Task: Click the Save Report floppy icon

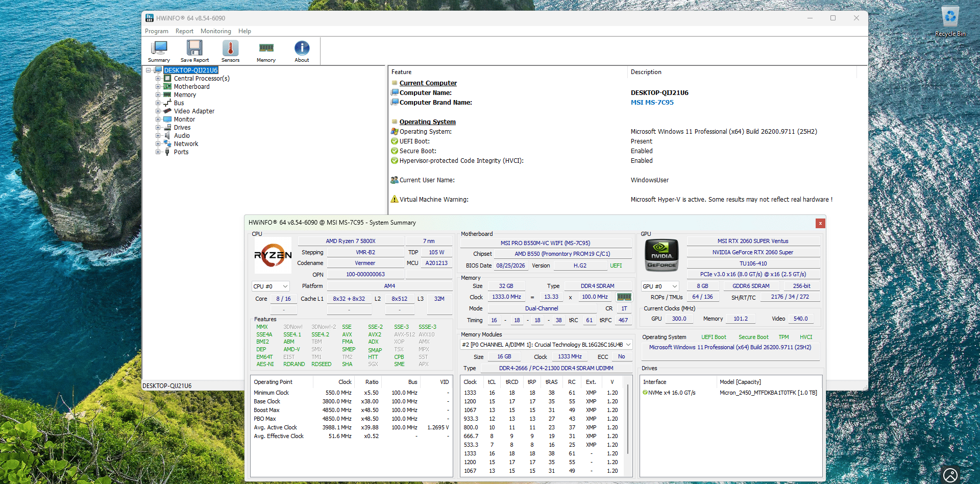Action: (x=194, y=51)
